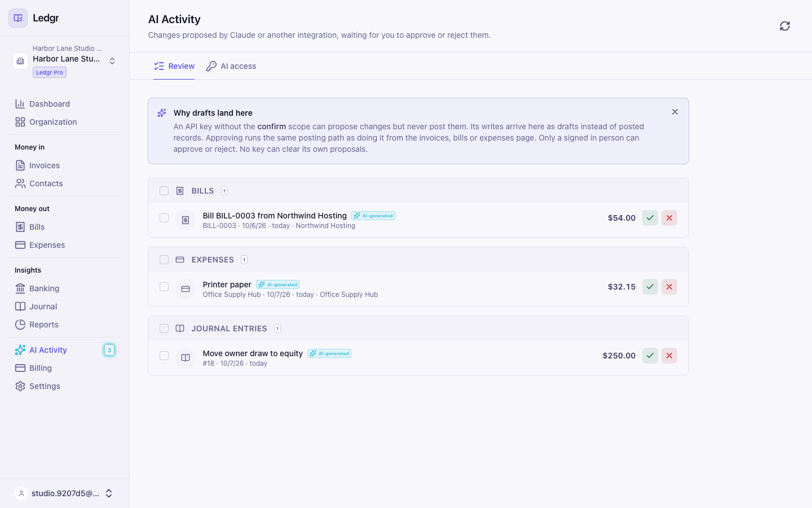Tick the checkbox for Move owner draw to equity
The image size is (812, 508).
(x=164, y=356)
